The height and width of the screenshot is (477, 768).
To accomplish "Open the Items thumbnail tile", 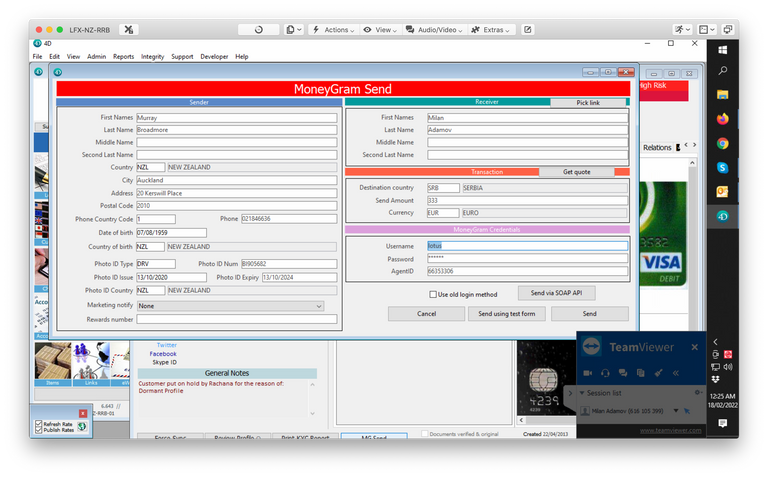I will [52, 364].
